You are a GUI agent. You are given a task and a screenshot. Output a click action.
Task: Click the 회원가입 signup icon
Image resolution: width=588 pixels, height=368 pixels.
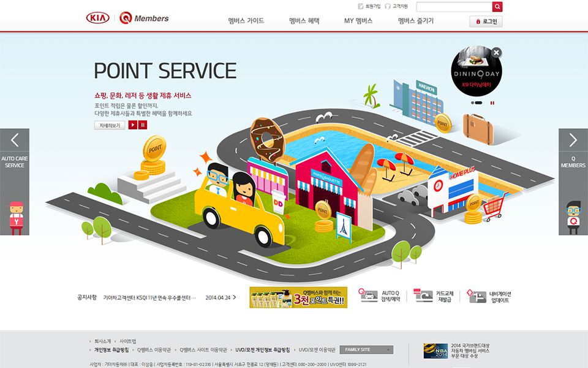361,7
